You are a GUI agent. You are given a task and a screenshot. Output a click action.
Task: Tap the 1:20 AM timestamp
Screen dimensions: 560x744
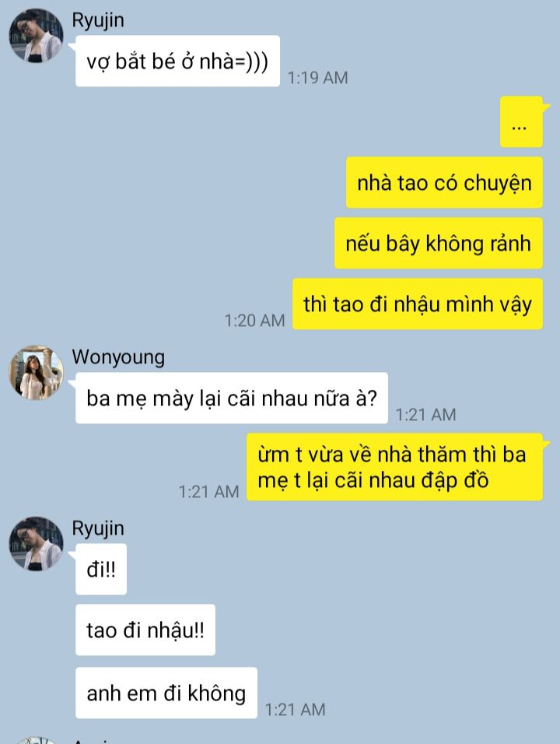click(x=254, y=321)
